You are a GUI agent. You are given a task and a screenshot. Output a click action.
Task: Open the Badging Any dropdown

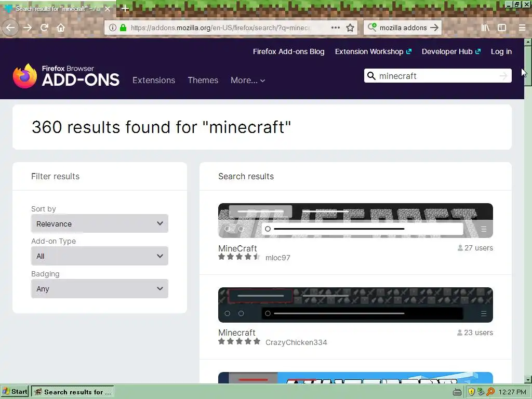[x=100, y=289]
